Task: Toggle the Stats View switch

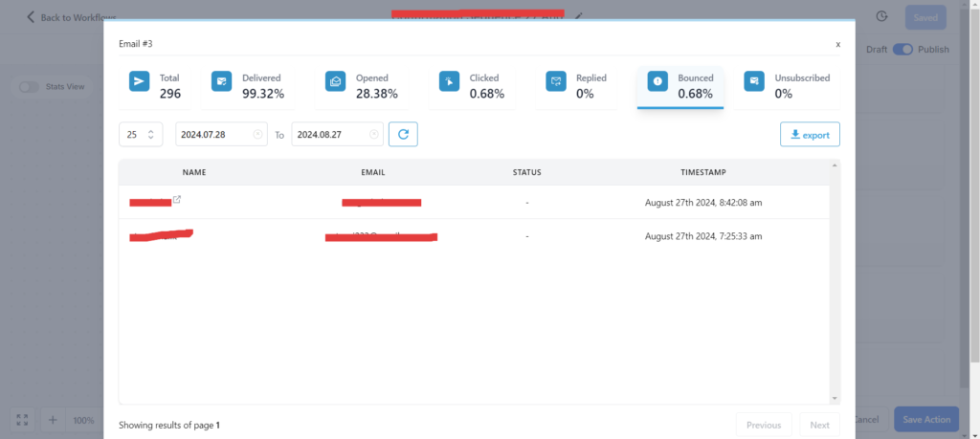Action: (29, 87)
